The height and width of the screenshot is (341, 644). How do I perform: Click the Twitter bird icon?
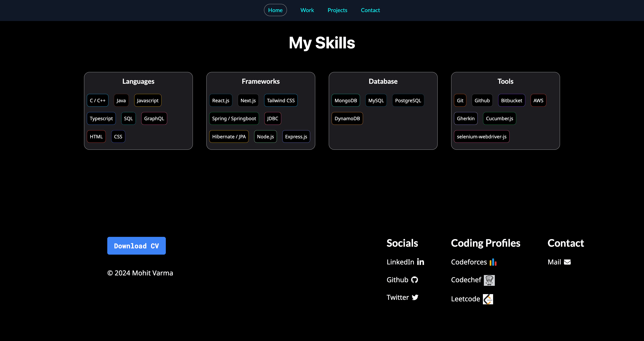tap(415, 297)
